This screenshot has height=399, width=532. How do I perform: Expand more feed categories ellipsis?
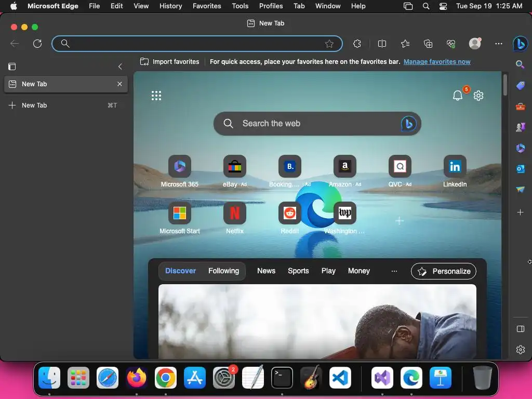point(394,271)
